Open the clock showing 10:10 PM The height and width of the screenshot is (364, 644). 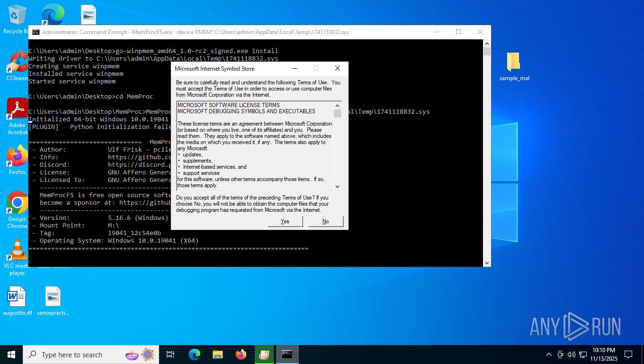603,355
